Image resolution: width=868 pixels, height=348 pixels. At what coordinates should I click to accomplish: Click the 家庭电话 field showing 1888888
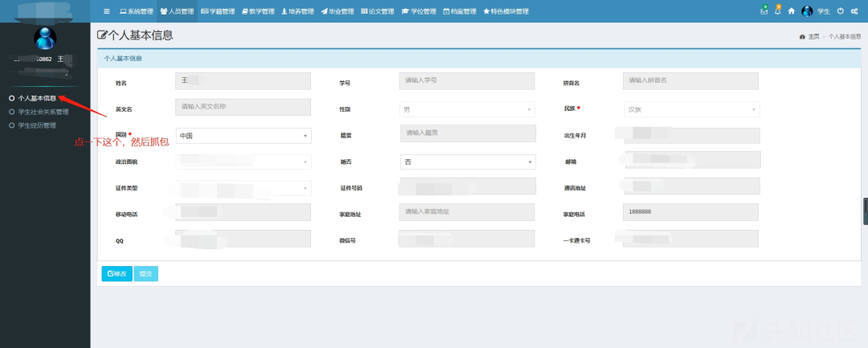690,212
